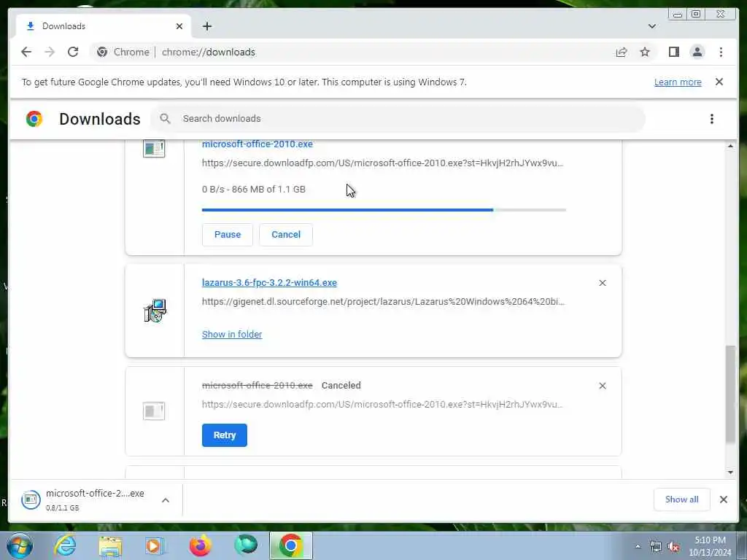Open lazarus-3.6-fpc-3.2.2-win64.exe file link

point(269,282)
